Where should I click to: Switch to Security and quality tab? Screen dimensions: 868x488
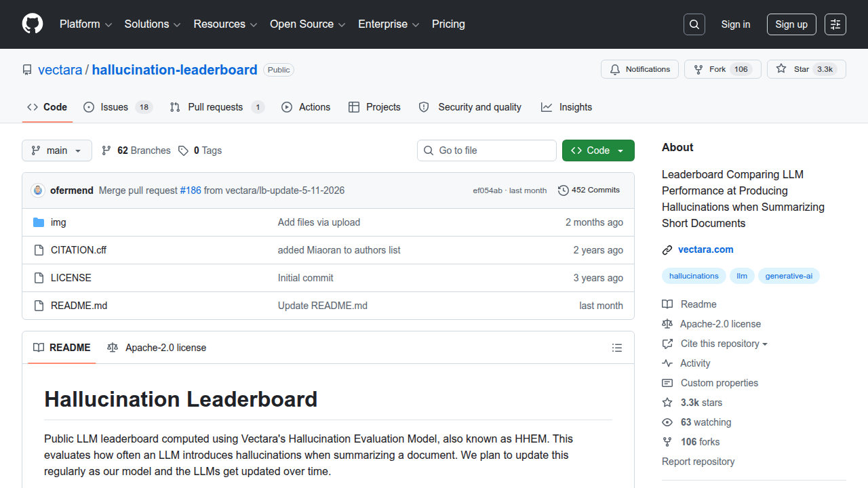coord(470,107)
